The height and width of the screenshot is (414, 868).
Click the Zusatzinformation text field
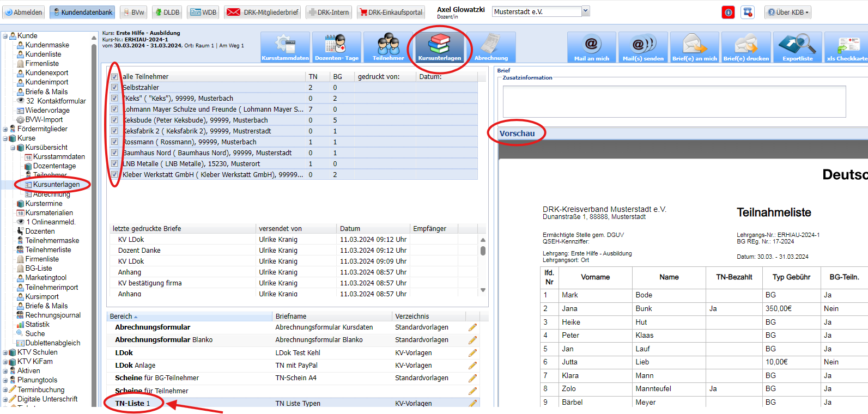673,101
